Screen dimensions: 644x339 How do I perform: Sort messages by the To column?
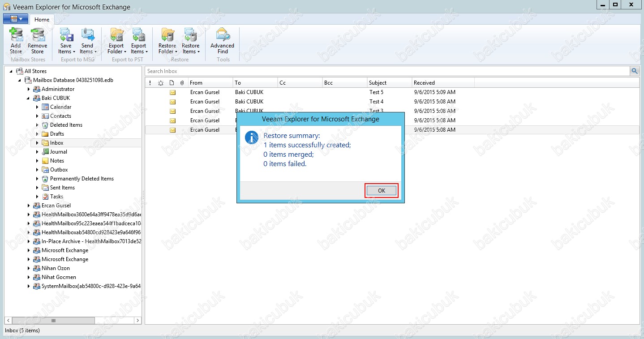[255, 83]
